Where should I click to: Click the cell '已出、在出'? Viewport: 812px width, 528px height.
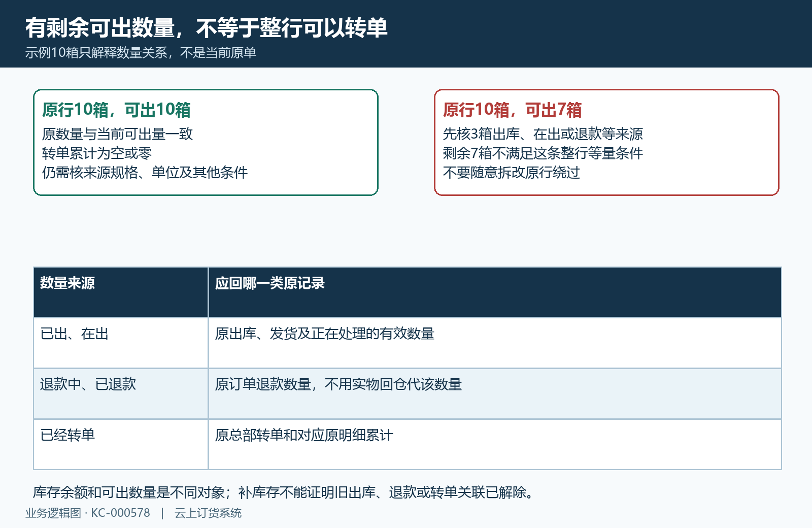(121, 343)
